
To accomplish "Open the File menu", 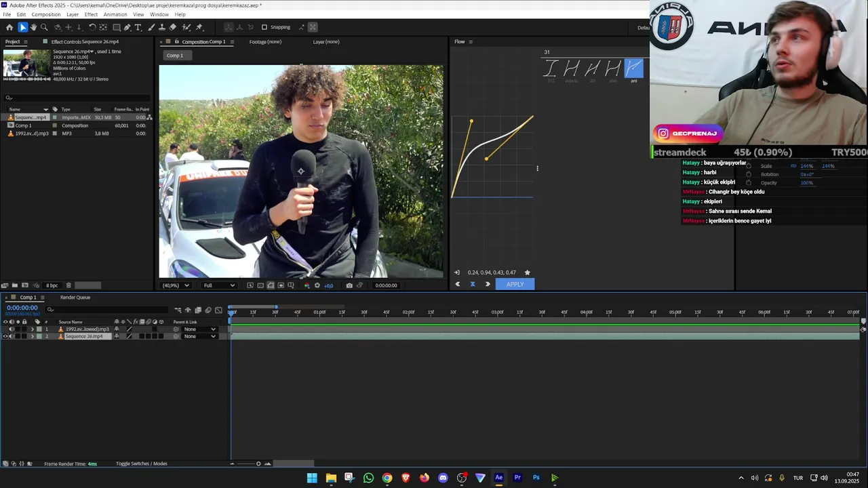I will [x=7, y=14].
